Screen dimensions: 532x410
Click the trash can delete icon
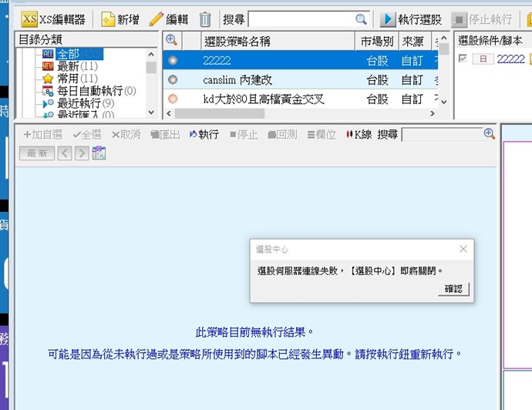click(x=205, y=19)
